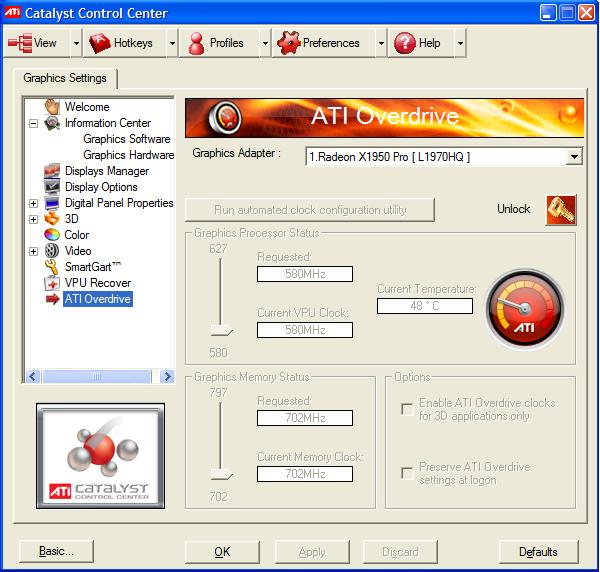
Task: Click the Unlock label text
Action: point(514,209)
